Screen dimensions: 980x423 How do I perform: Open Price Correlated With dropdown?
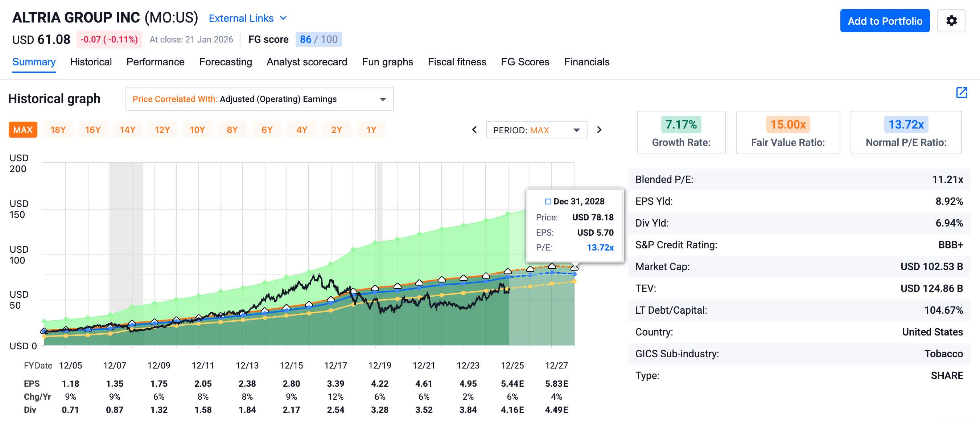pyautogui.click(x=259, y=99)
